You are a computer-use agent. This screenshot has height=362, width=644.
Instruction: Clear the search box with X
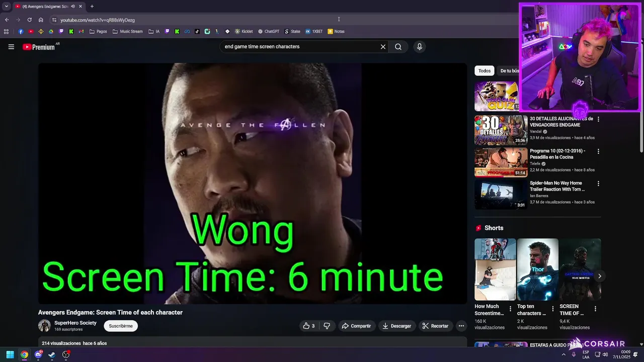pyautogui.click(x=383, y=47)
